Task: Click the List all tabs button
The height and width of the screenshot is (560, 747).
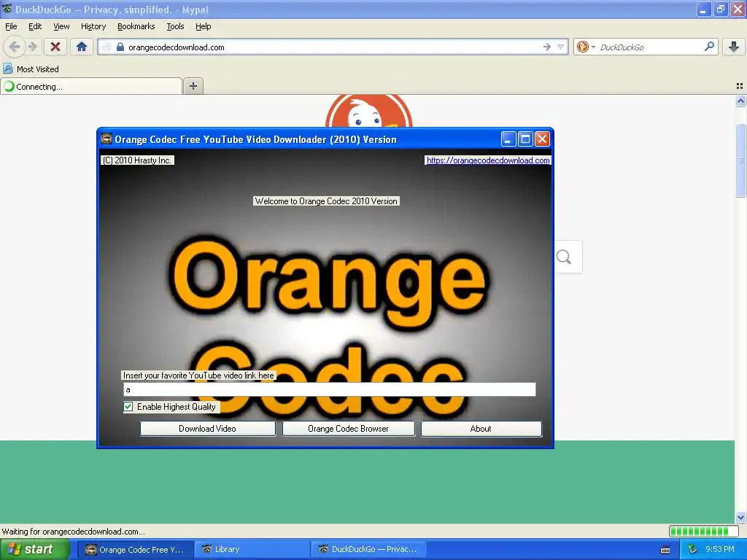Action: (740, 86)
